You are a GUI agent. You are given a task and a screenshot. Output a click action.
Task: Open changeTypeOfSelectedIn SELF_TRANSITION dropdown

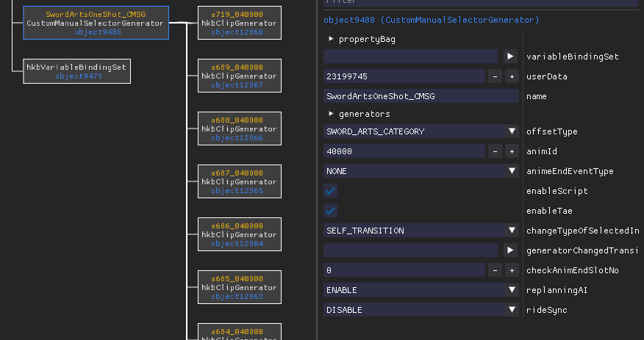(x=421, y=231)
